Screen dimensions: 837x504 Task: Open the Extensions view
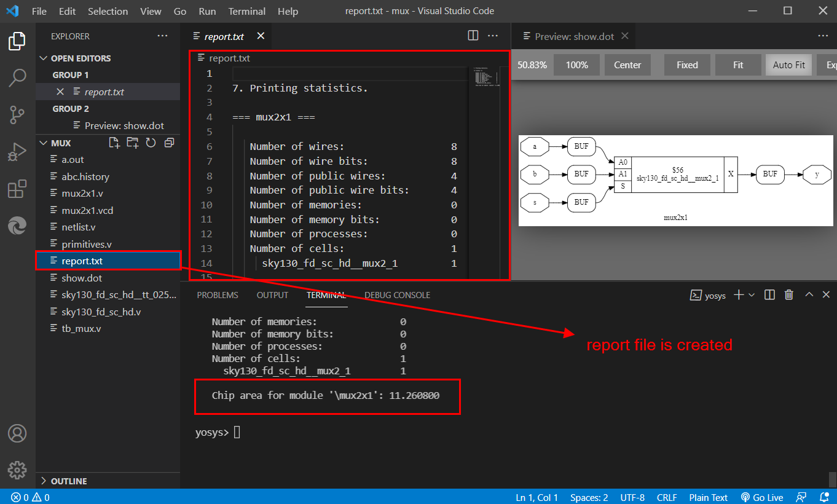pyautogui.click(x=17, y=189)
